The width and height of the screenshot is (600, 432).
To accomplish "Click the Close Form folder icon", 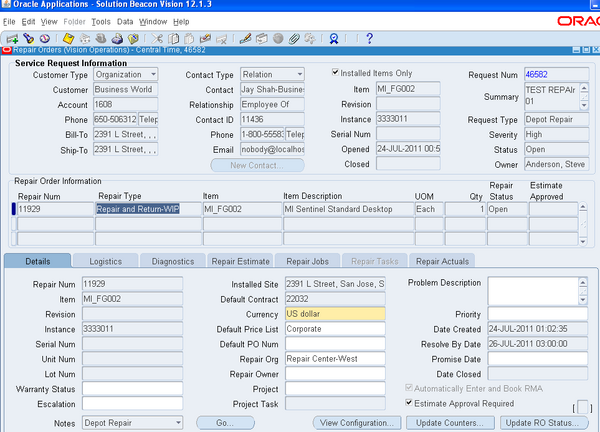I will (x=133, y=39).
